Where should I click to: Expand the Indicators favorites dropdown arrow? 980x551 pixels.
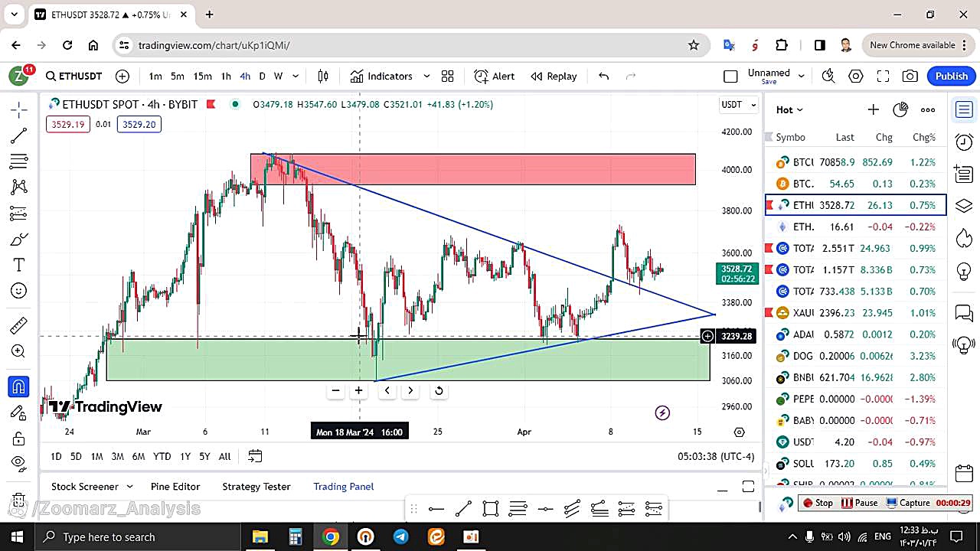pyautogui.click(x=426, y=76)
